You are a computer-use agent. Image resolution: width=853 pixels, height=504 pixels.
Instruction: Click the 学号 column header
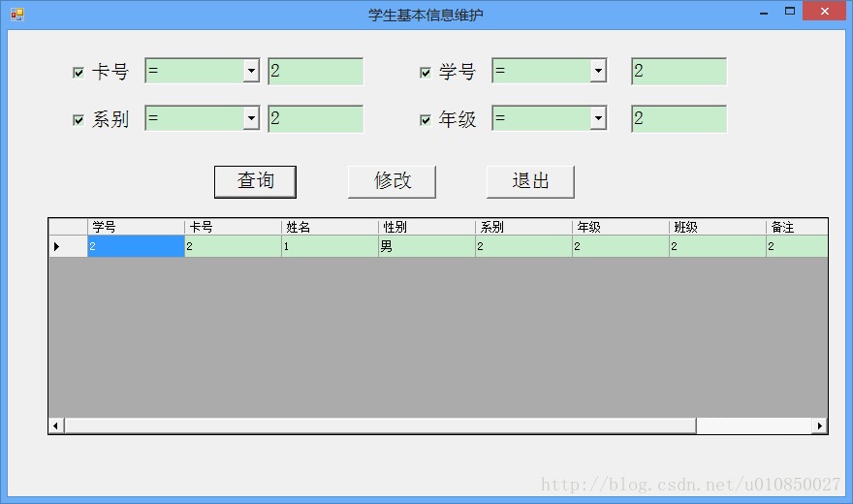(136, 227)
